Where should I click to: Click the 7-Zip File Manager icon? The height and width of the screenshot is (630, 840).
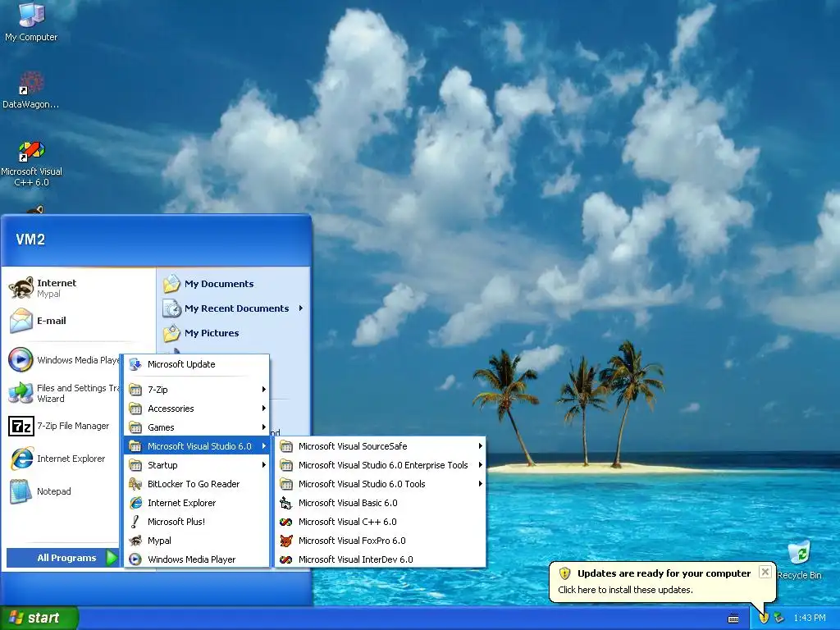point(21,426)
